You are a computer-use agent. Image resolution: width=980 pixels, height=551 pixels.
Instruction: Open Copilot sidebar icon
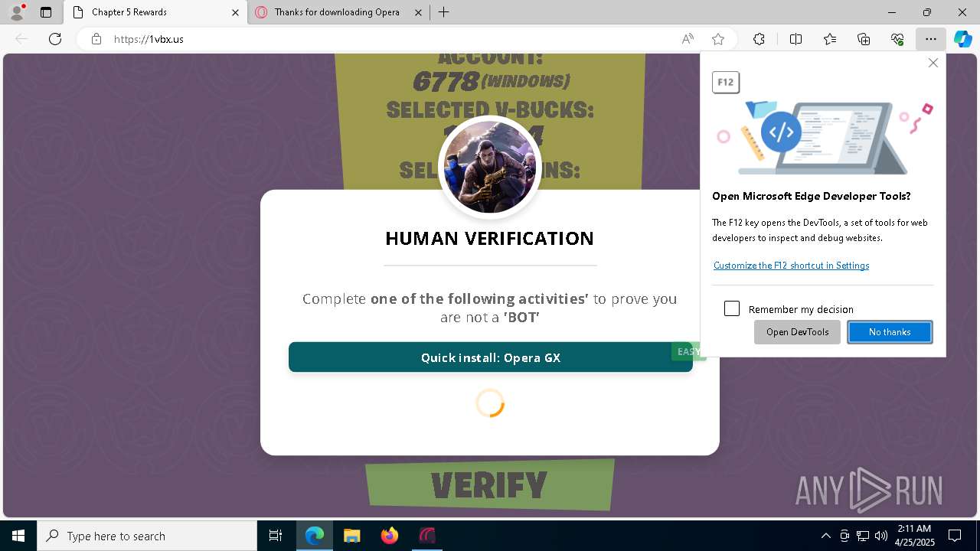(x=963, y=39)
